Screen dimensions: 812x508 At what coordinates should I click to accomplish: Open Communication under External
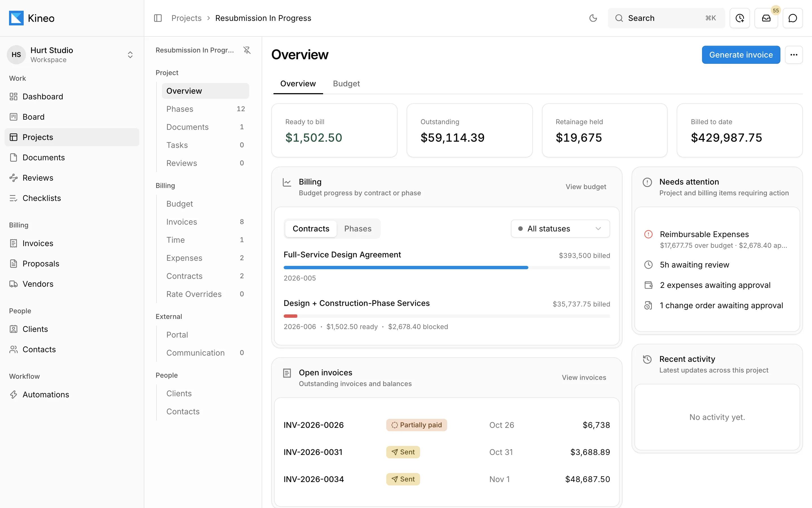click(205, 353)
